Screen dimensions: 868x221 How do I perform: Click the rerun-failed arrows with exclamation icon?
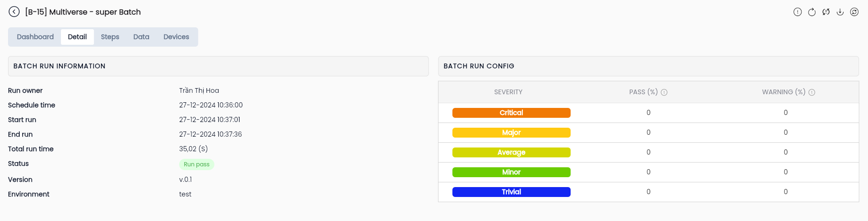(826, 12)
